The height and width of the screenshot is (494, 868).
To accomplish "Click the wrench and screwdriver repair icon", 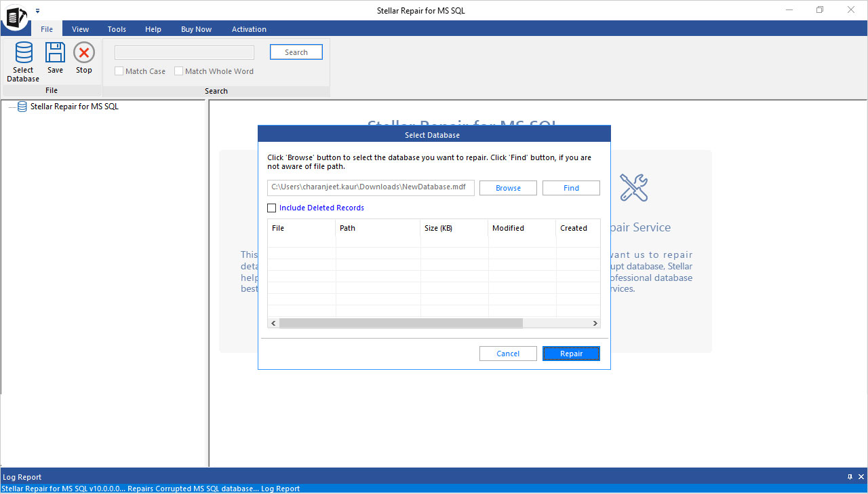I will click(634, 187).
